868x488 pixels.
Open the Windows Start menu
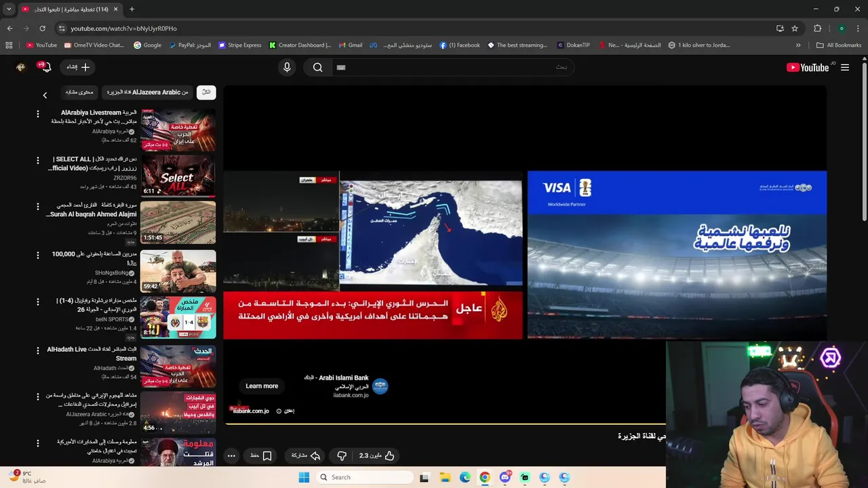pos(304,477)
